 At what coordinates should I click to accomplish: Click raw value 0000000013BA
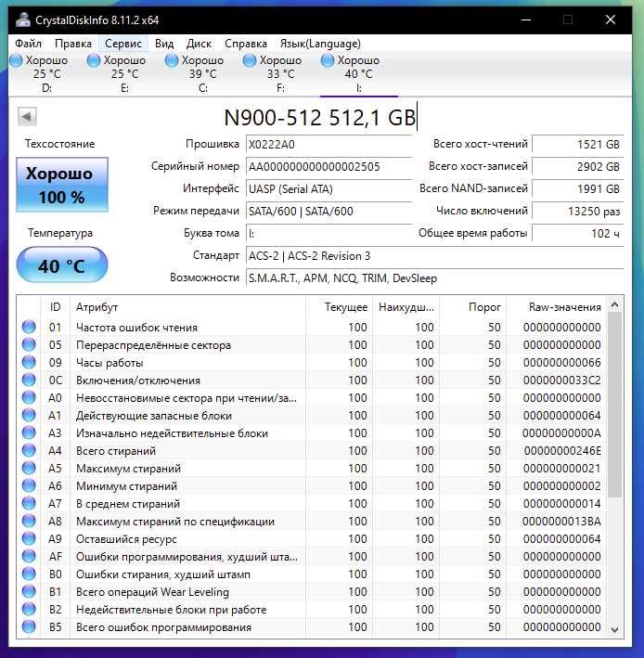click(561, 522)
